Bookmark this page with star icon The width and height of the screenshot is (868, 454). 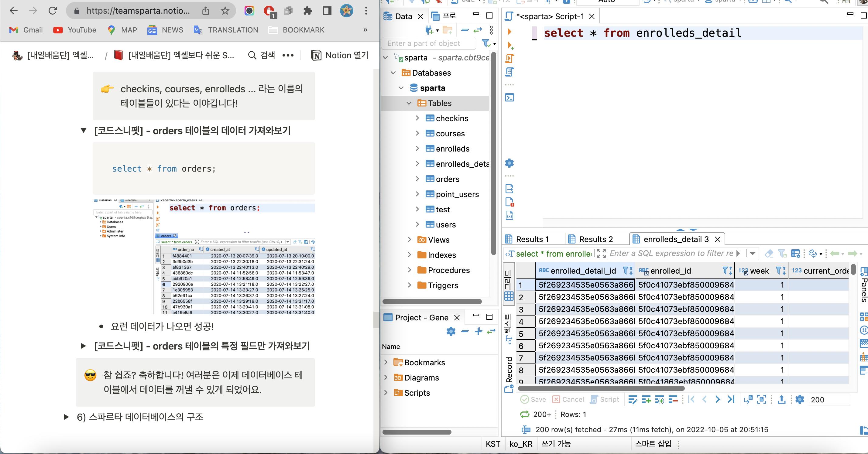225,11
